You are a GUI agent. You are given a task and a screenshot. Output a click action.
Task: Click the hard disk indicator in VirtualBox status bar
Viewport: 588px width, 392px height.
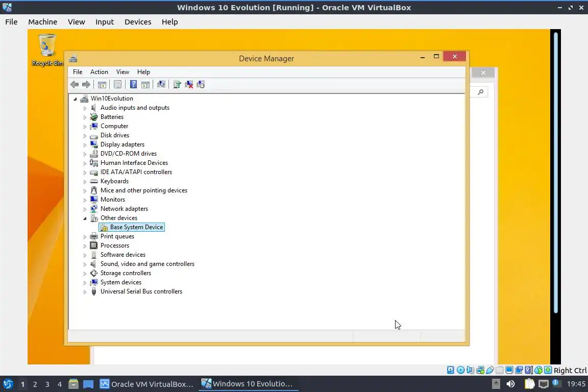pyautogui.click(x=450, y=370)
